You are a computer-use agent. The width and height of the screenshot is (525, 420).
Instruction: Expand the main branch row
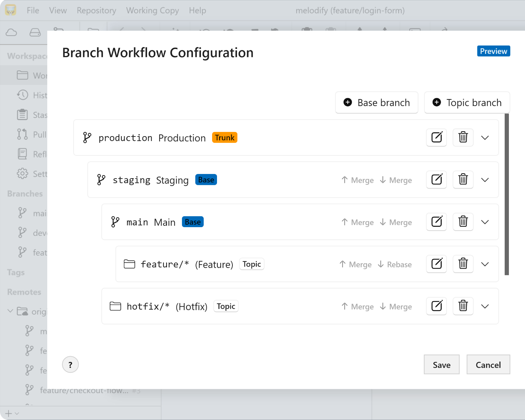coord(485,222)
